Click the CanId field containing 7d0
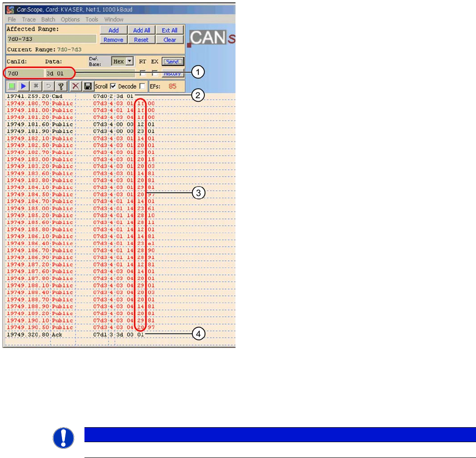Viewport: 476px width, 458px height. pos(25,73)
